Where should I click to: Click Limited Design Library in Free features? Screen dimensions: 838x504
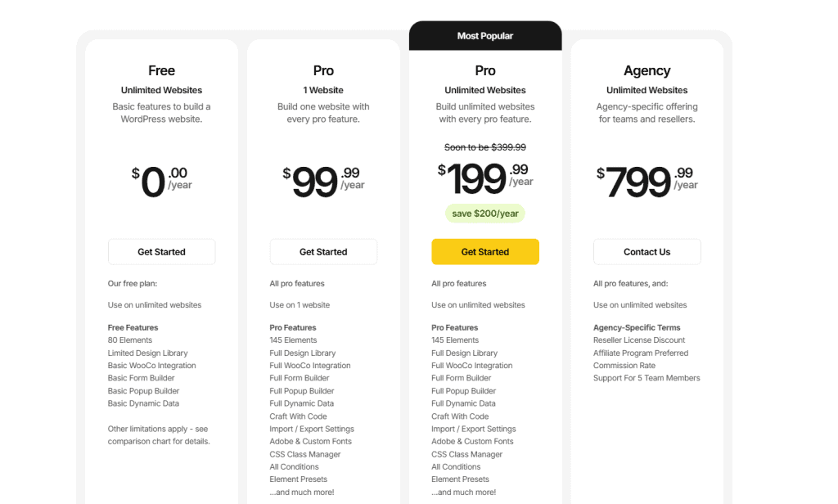pyautogui.click(x=147, y=353)
